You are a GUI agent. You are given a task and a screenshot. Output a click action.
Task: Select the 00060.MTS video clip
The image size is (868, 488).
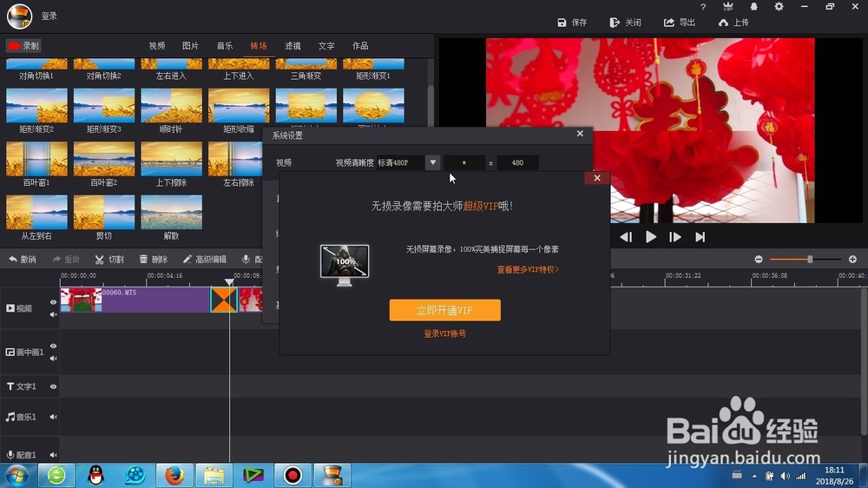point(135,300)
